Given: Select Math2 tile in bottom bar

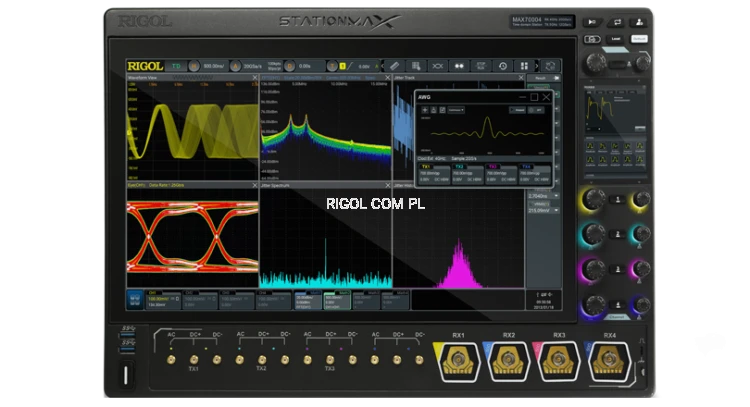Looking at the screenshot, I should [337, 300].
